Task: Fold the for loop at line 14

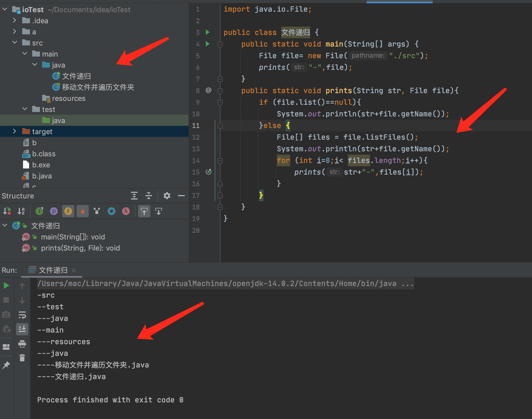Action: click(220, 160)
